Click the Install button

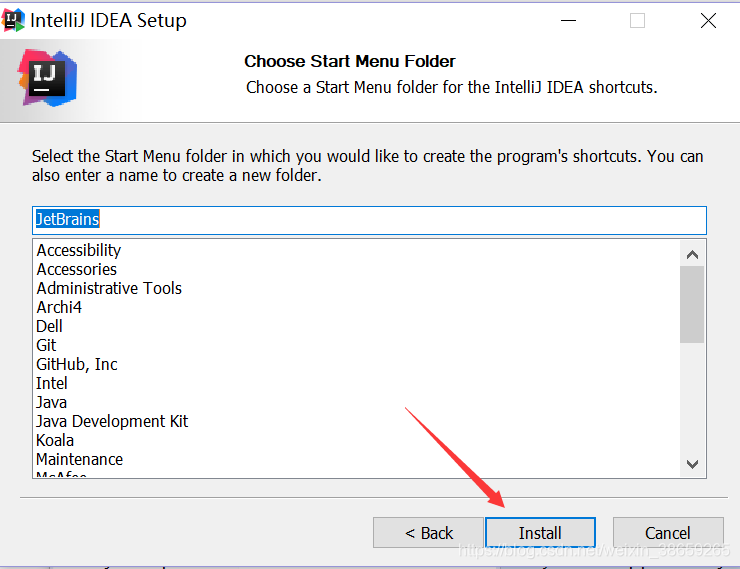540,533
